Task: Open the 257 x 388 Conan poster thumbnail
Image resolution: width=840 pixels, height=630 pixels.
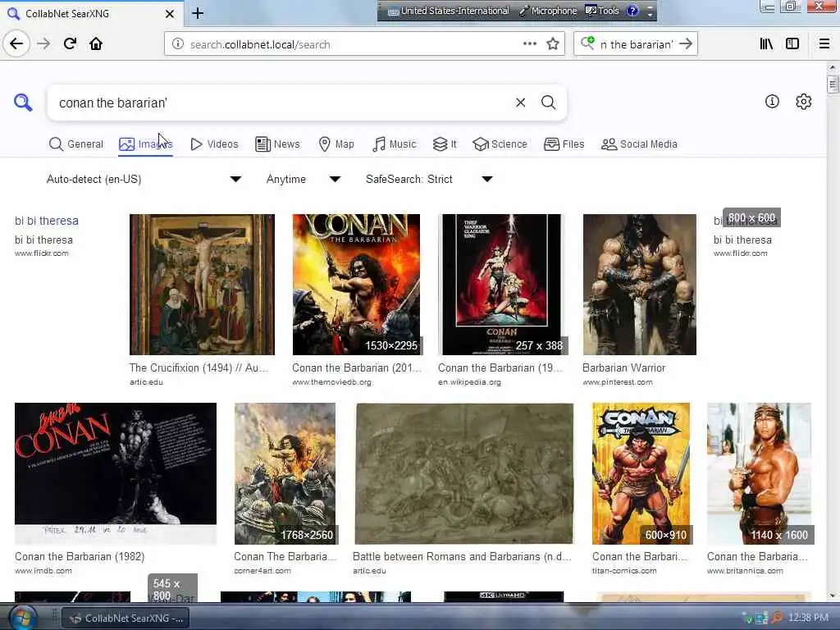Action: tap(501, 285)
